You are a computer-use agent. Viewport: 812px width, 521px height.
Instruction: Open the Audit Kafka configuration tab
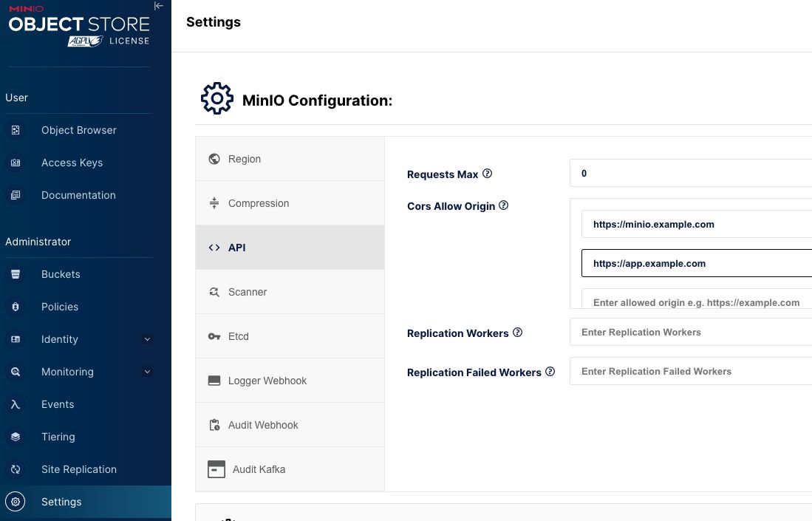290,469
